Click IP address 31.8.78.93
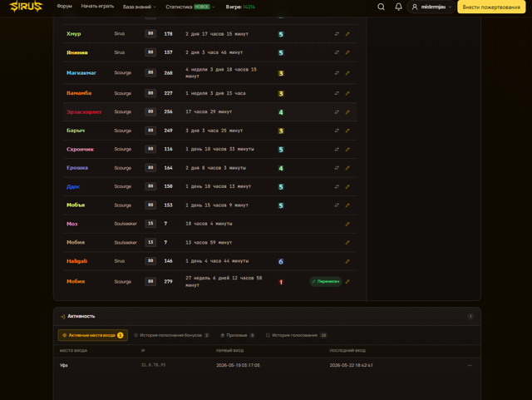This screenshot has width=532, height=400. (153, 365)
